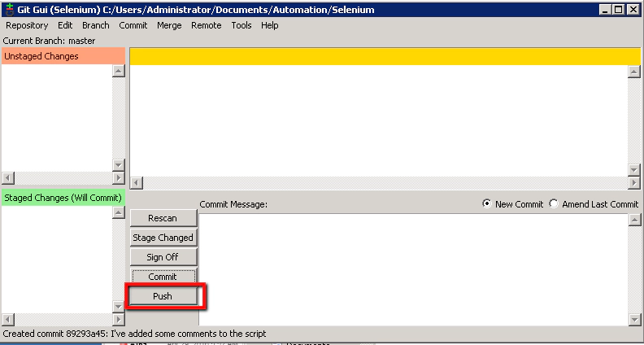Click left arrow of Staged Changes horizontal scrollbar
644x345 pixels.
point(8,320)
